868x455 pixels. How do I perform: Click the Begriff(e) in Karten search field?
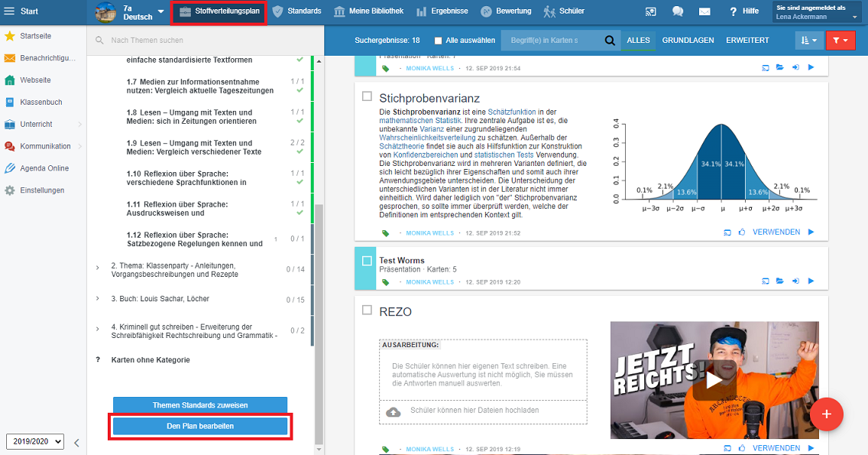tap(552, 41)
